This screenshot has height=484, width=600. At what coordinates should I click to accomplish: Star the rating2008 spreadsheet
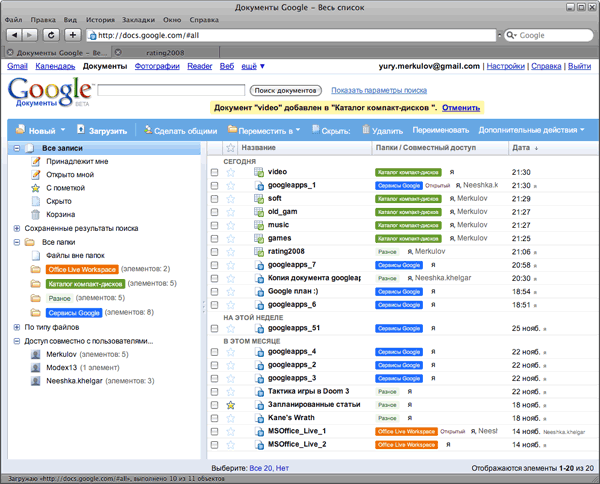[230, 252]
